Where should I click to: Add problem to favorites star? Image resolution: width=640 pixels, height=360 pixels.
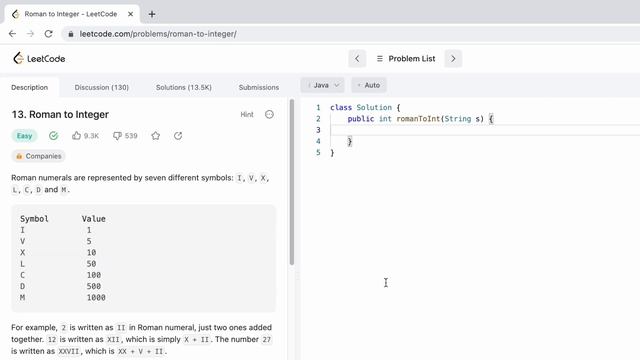(x=156, y=136)
